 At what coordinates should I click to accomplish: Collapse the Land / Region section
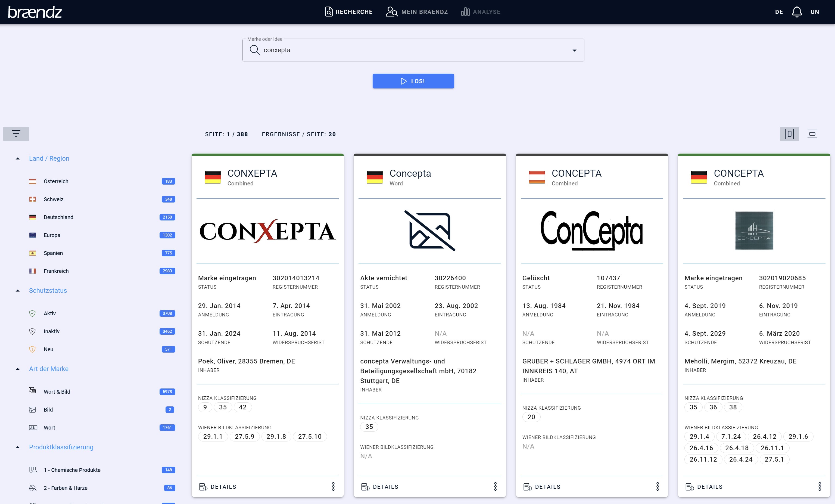(x=18, y=159)
